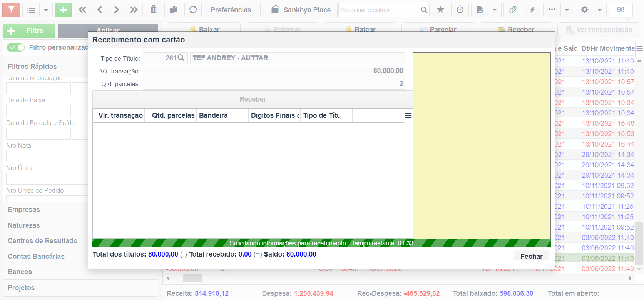The width and height of the screenshot is (644, 300).
Task: Click the star favorites icon
Action: (440, 10)
